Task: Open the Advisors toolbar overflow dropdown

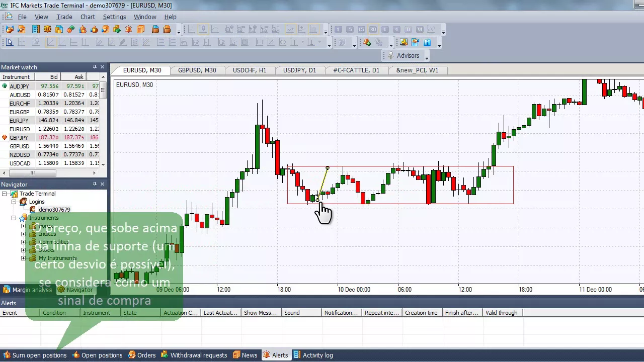Action: click(427, 56)
